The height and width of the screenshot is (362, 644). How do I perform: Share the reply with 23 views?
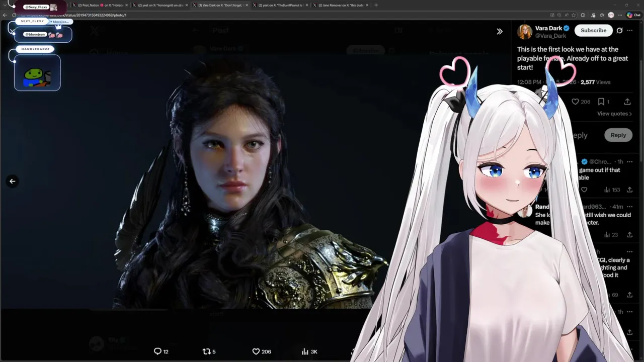(629, 235)
